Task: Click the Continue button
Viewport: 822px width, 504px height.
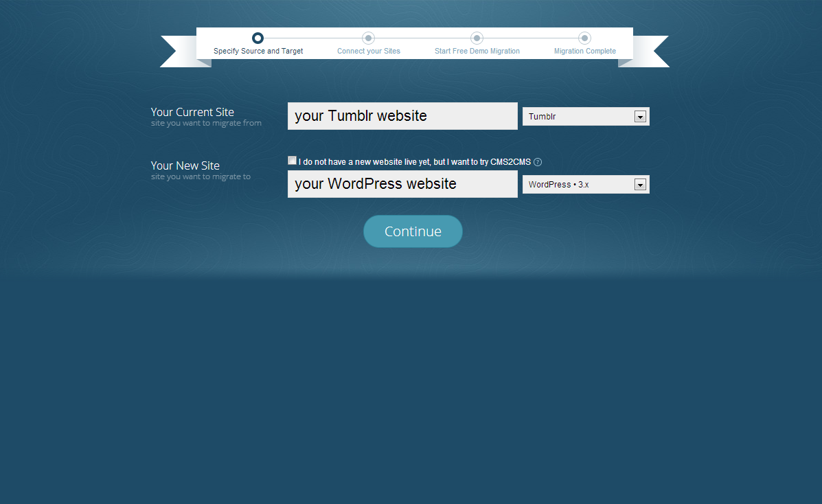Action: click(x=413, y=231)
